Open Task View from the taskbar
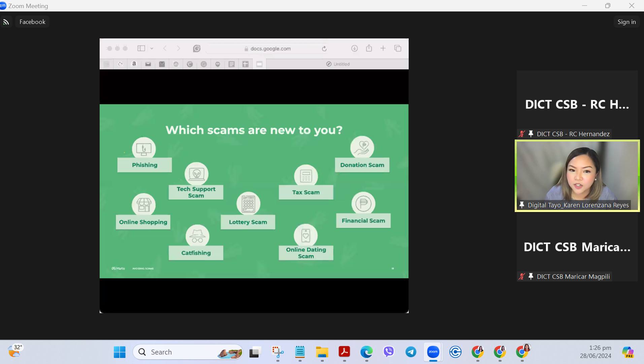This screenshot has height=364, width=644. tap(255, 352)
